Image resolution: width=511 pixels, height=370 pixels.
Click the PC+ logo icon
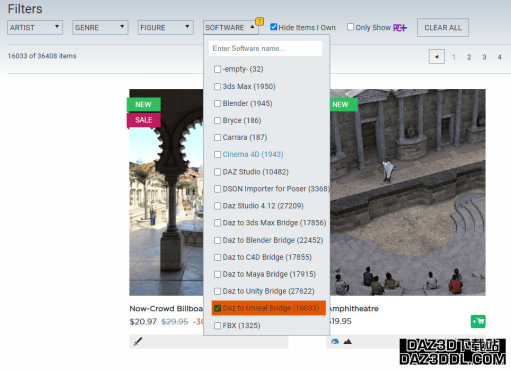pyautogui.click(x=400, y=28)
